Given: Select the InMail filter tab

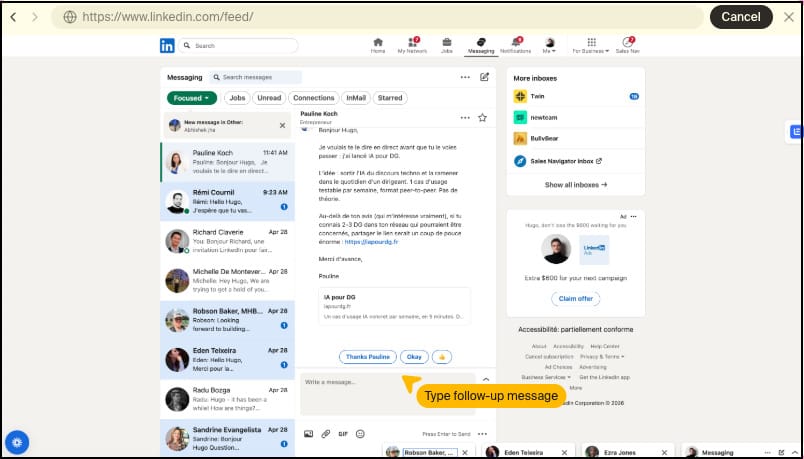Looking at the screenshot, I should pyautogui.click(x=356, y=98).
